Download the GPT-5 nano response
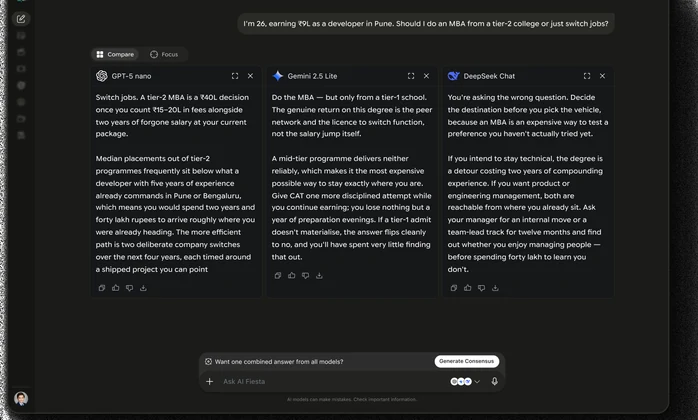This screenshot has height=420, width=698. point(143,288)
